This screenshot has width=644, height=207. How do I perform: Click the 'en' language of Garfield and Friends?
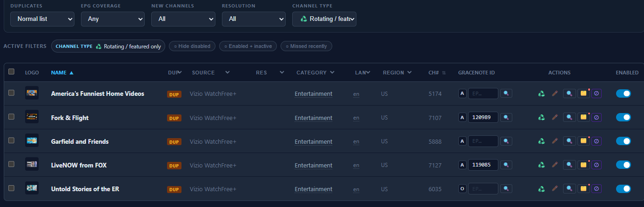356,141
